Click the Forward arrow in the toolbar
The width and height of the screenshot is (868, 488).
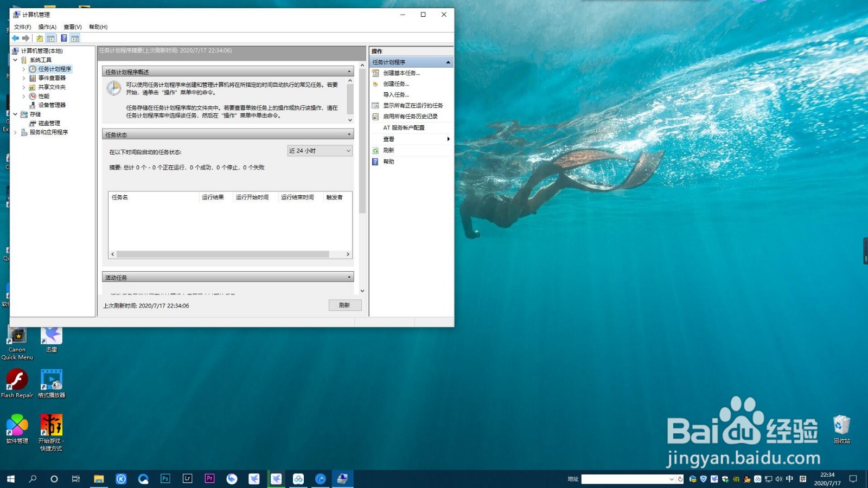25,38
